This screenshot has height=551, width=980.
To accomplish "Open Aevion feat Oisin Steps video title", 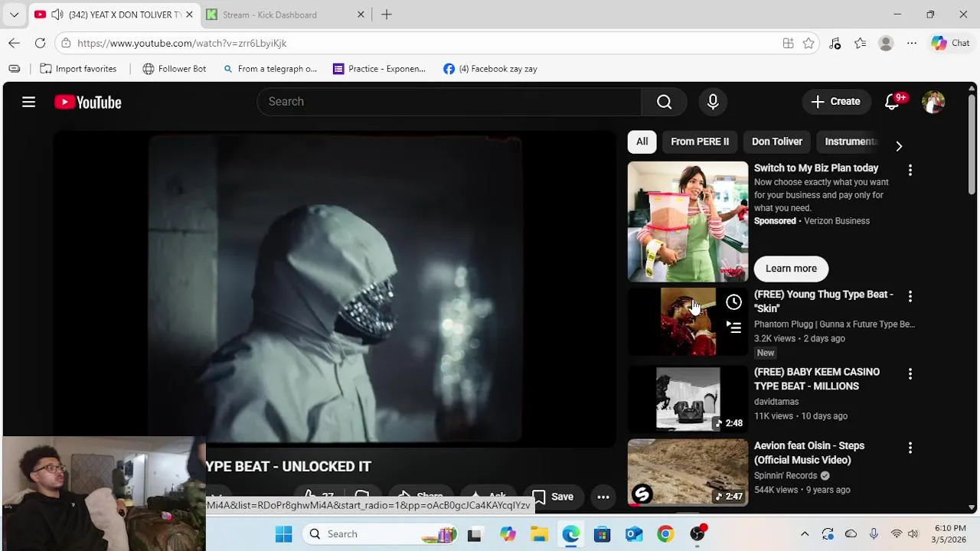I will 809,453.
